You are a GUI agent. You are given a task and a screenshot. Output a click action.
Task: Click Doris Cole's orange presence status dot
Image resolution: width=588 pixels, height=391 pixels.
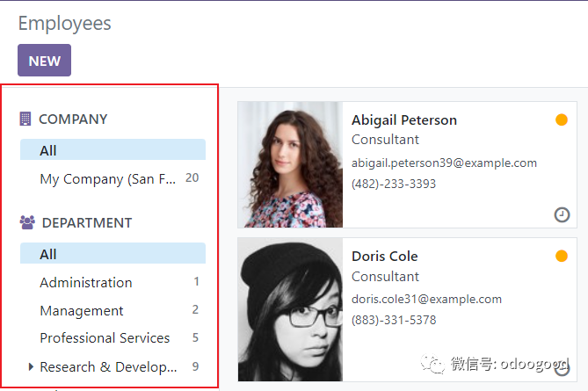click(562, 257)
